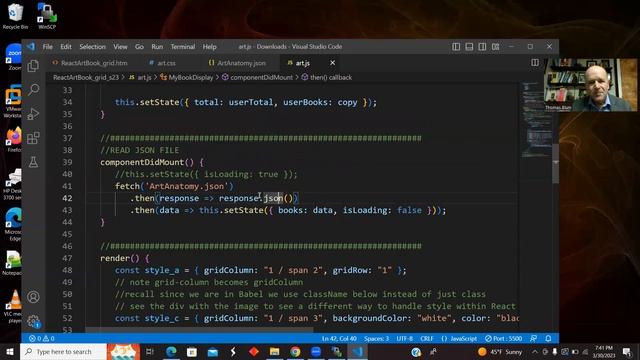This screenshot has width=640, height=360.
Task: Open the Run and Debug view
Action: tap(33, 114)
